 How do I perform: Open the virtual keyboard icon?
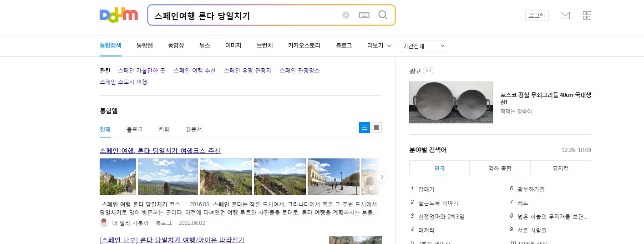364,15
